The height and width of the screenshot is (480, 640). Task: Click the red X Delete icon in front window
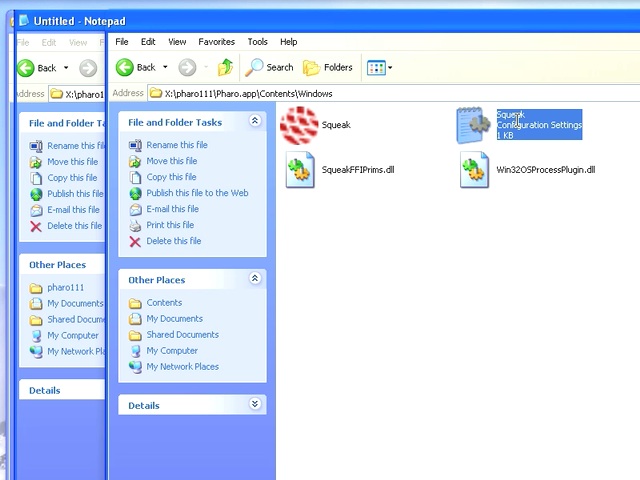(135, 242)
